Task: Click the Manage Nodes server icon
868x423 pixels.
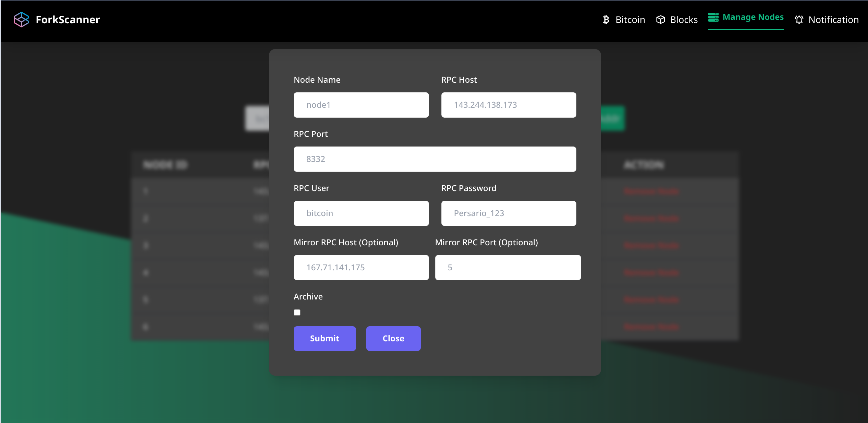Action: [x=713, y=17]
